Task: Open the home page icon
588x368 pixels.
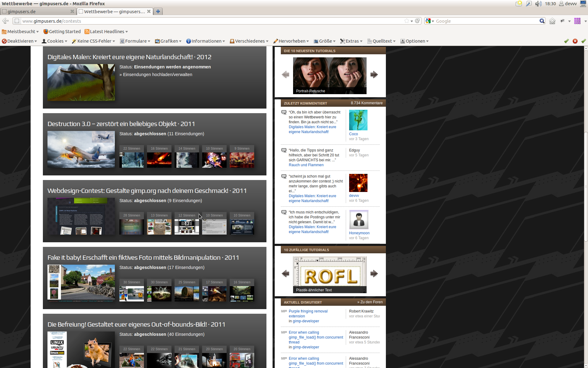Action: 552,21
